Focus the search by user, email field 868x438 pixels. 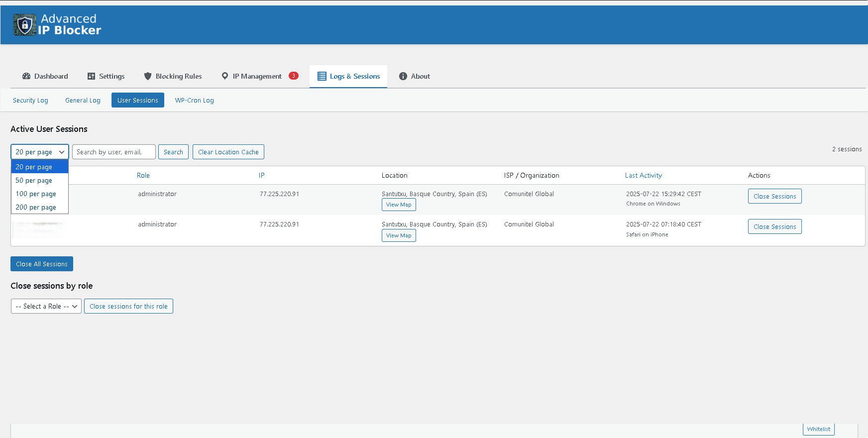pyautogui.click(x=113, y=152)
